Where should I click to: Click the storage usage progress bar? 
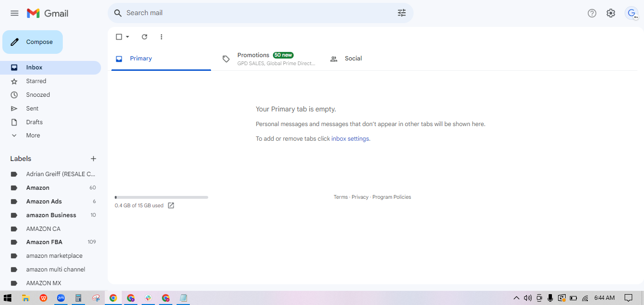click(x=161, y=197)
